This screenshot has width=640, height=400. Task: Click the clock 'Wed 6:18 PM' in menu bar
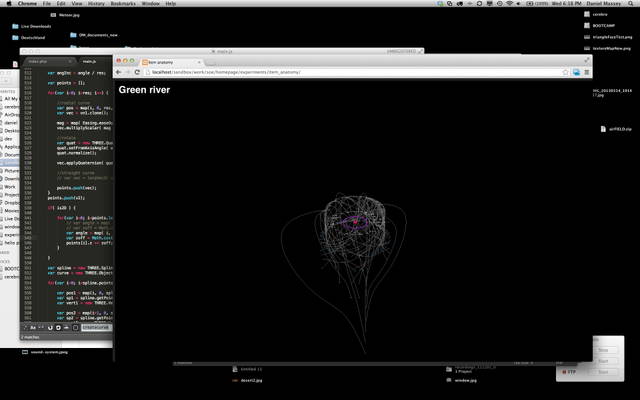tap(567, 3)
